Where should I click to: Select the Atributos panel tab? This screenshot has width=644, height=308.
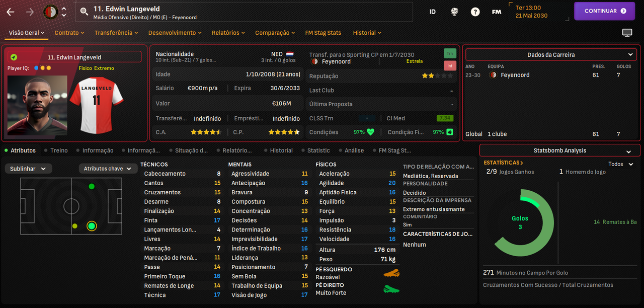[20, 150]
